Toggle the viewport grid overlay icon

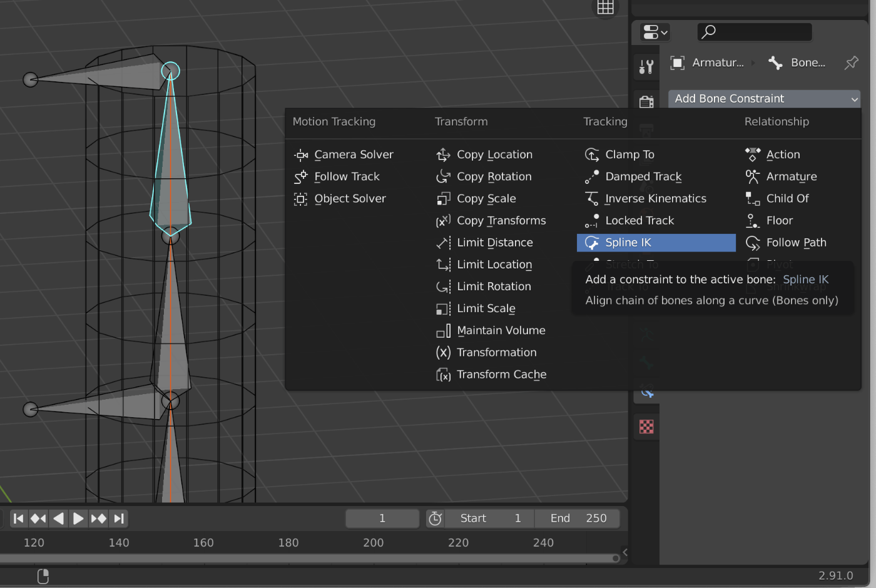pyautogui.click(x=605, y=8)
